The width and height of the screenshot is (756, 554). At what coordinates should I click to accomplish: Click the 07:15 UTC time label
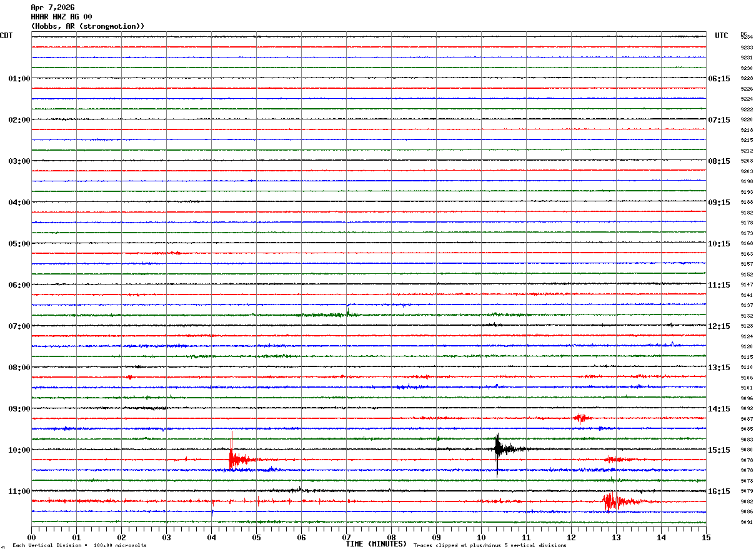coord(719,120)
